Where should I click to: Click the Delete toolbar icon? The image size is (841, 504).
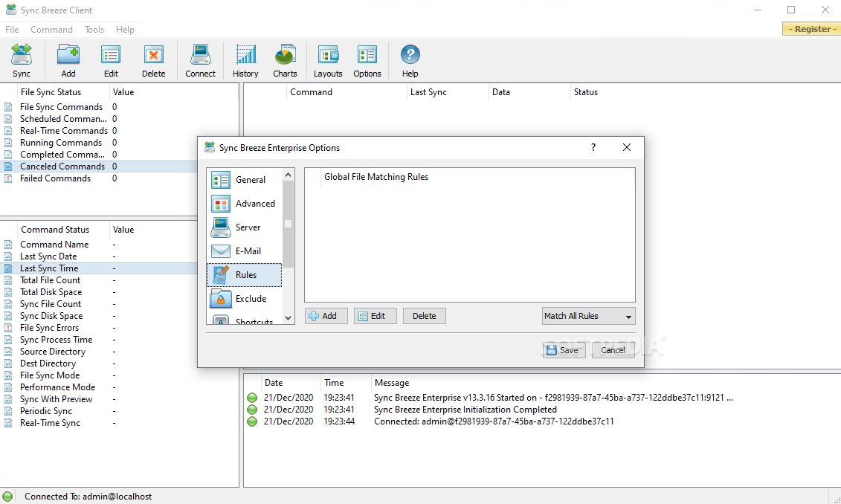(x=153, y=61)
